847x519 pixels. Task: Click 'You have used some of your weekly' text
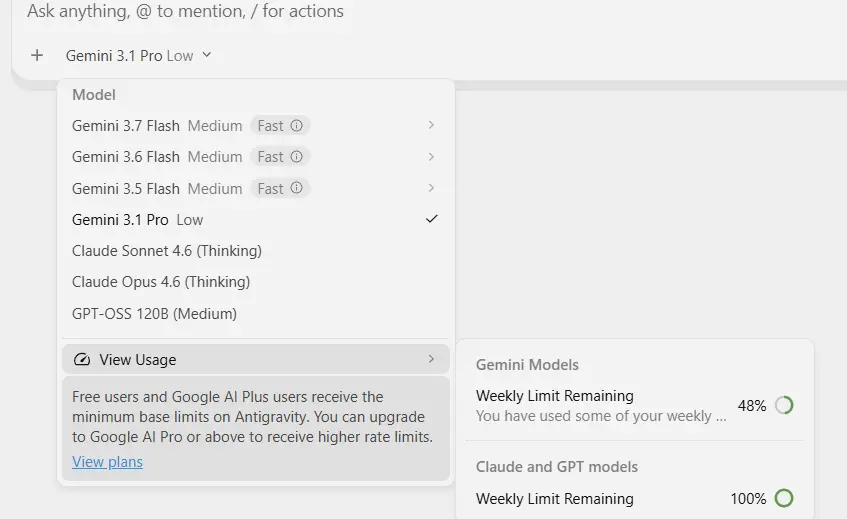tap(601, 416)
